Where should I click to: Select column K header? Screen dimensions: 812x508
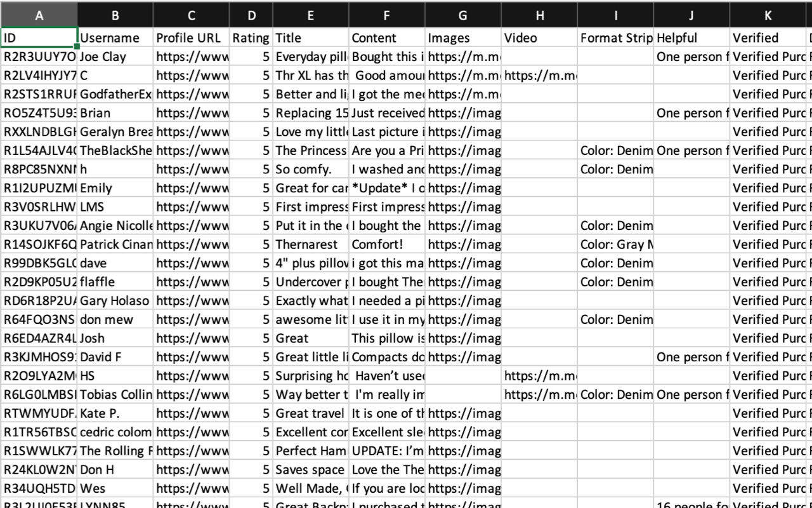coord(768,16)
